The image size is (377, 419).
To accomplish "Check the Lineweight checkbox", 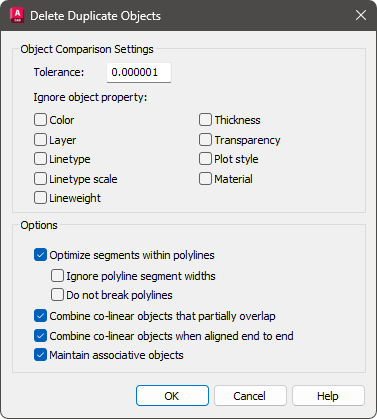I will pyautogui.click(x=40, y=198).
